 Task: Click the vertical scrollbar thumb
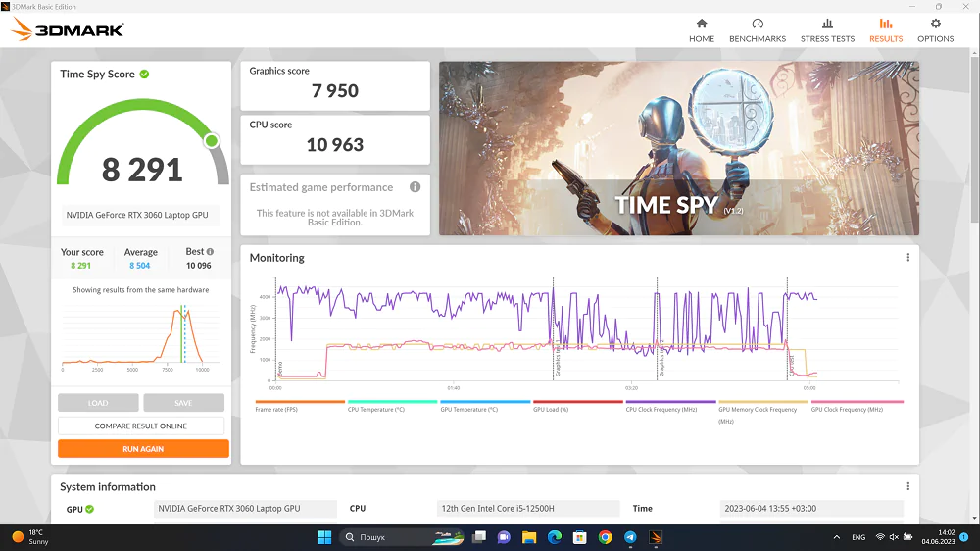974,137
